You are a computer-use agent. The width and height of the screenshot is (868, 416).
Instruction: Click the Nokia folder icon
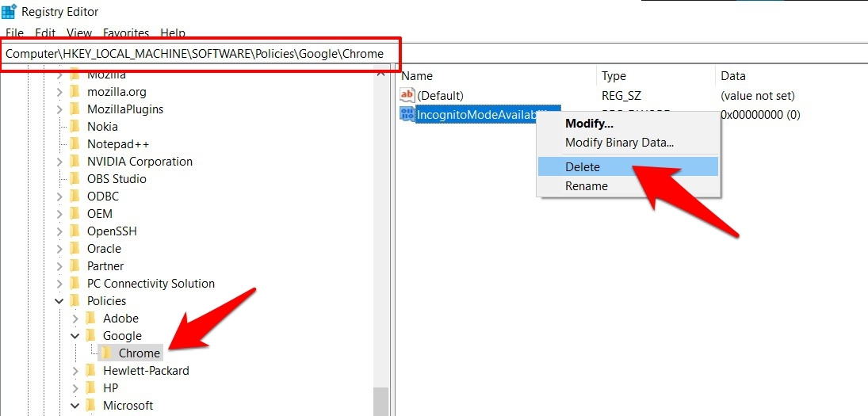pos(75,127)
